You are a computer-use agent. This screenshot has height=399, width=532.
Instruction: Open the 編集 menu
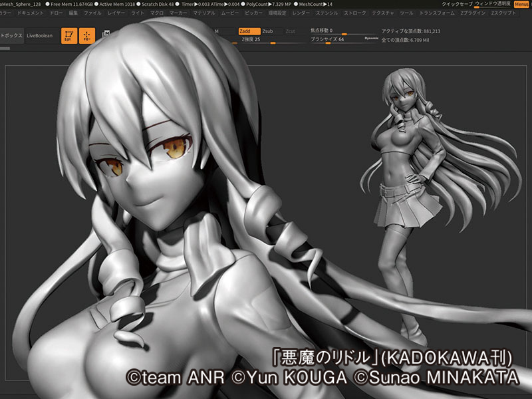pyautogui.click(x=73, y=13)
